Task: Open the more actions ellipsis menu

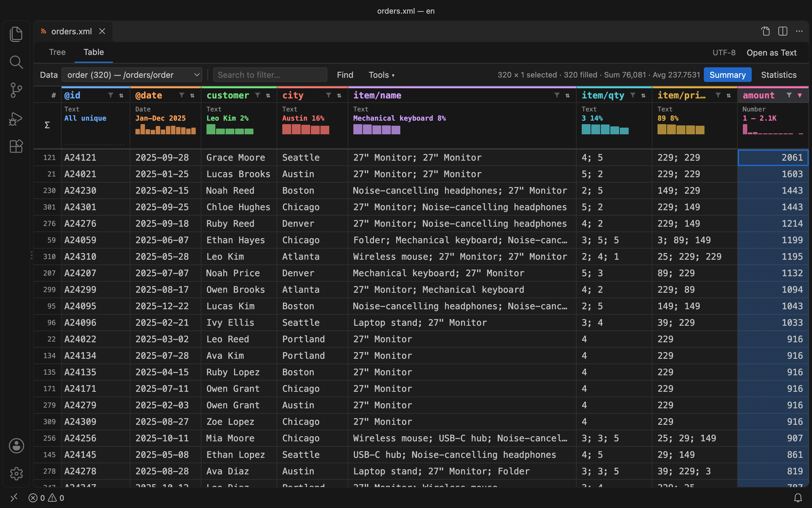Action: (x=799, y=31)
